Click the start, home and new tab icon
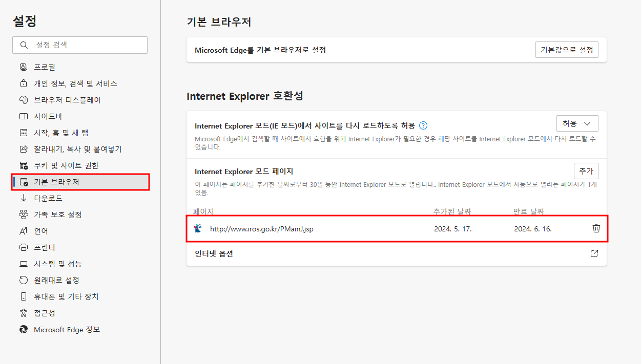 pos(23,133)
